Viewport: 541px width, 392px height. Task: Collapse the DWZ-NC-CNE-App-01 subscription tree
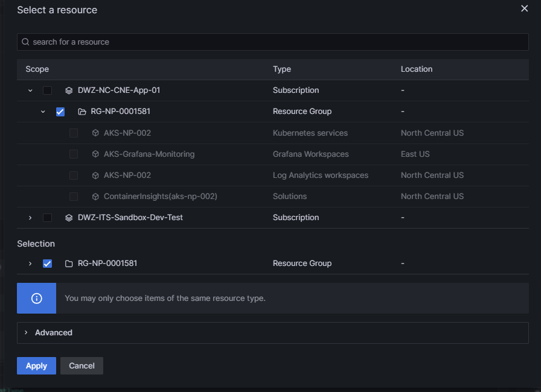click(x=30, y=90)
